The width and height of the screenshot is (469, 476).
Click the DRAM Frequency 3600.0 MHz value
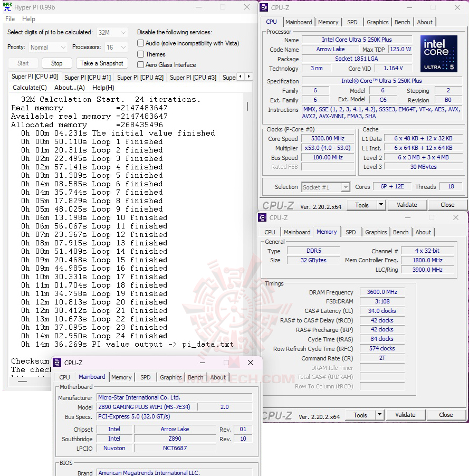click(x=382, y=292)
